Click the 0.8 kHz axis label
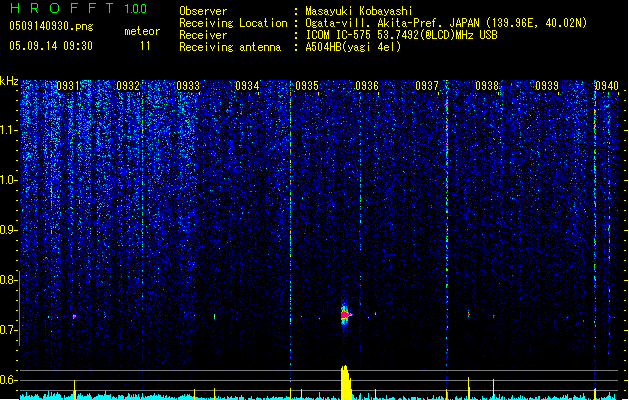The image size is (629, 400). pos(9,280)
